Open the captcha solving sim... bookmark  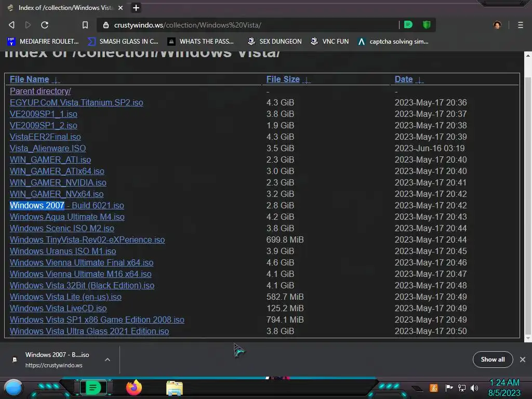[x=393, y=42]
